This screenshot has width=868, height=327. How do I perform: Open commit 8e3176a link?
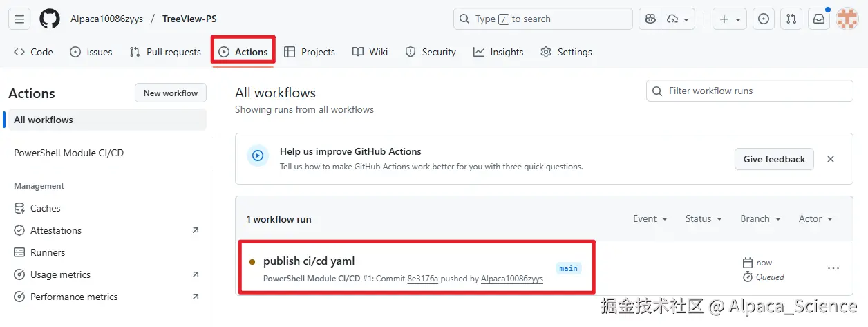pos(422,279)
